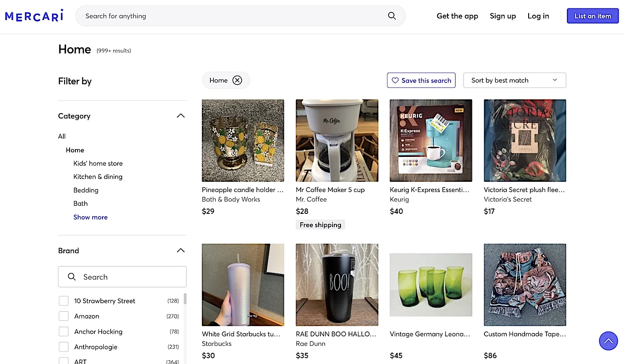Image resolution: width=624 pixels, height=364 pixels.
Task: Click the Custom Handmade Tape title
Action: pyautogui.click(x=525, y=334)
